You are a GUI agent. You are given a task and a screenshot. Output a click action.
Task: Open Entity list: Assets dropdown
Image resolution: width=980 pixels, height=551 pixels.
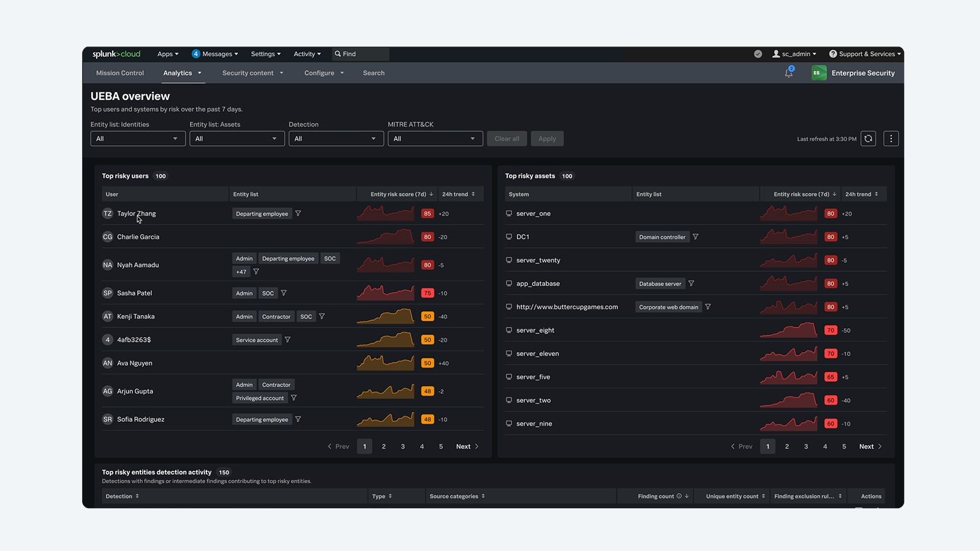(x=237, y=139)
